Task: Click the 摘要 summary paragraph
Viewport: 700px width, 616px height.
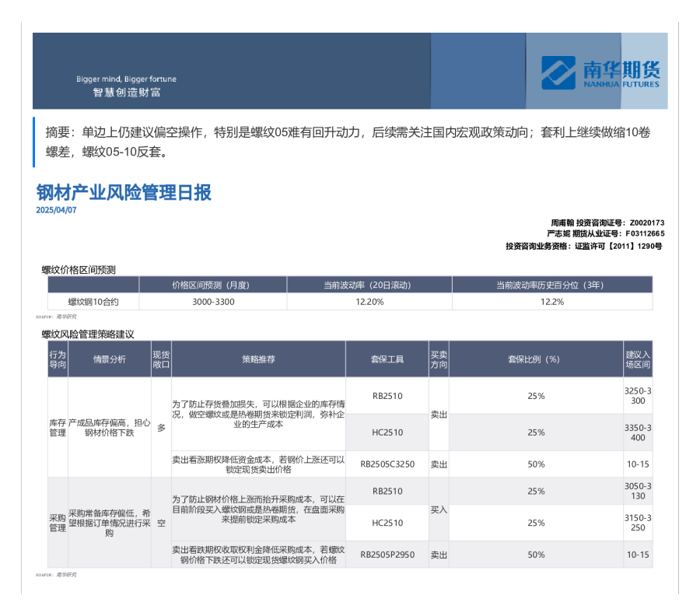Action: click(347, 142)
